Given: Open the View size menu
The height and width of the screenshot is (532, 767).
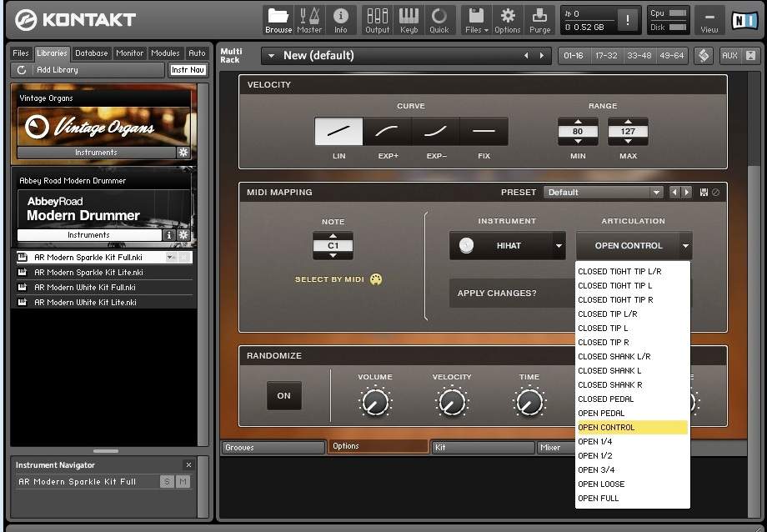Looking at the screenshot, I should 709,21.
